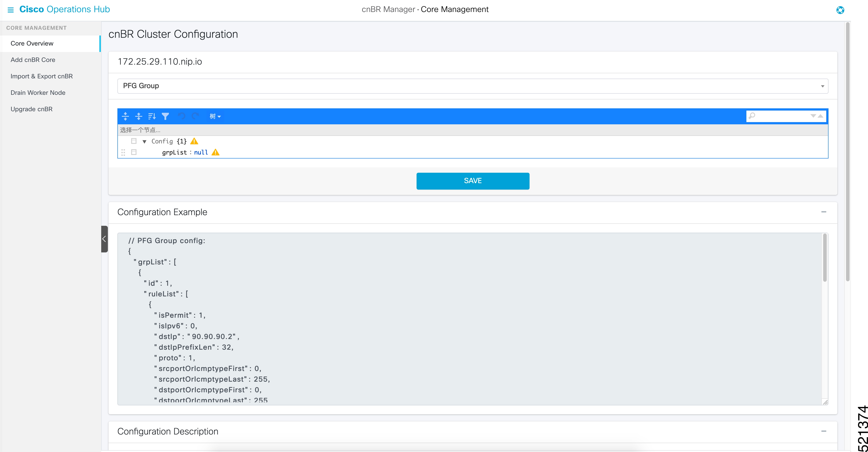The width and height of the screenshot is (868, 452).
Task: Expand all fields in JSON editor
Action: 125,116
